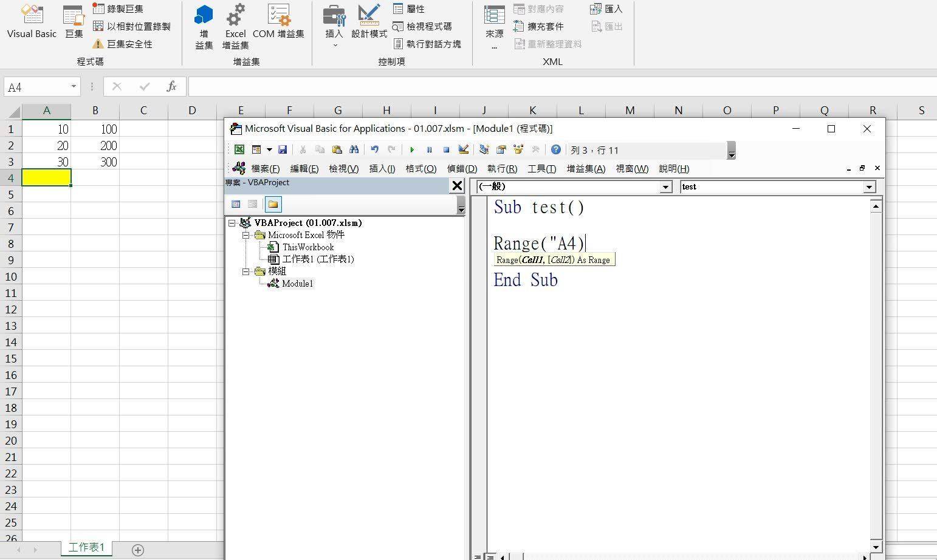Click 執行對話方塊 run dialog

point(427,44)
